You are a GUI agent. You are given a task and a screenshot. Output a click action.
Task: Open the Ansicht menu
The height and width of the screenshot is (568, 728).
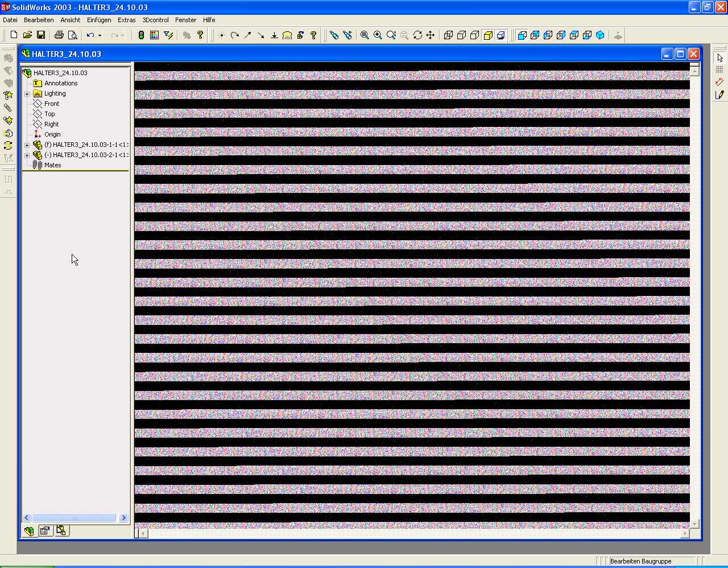point(71,20)
